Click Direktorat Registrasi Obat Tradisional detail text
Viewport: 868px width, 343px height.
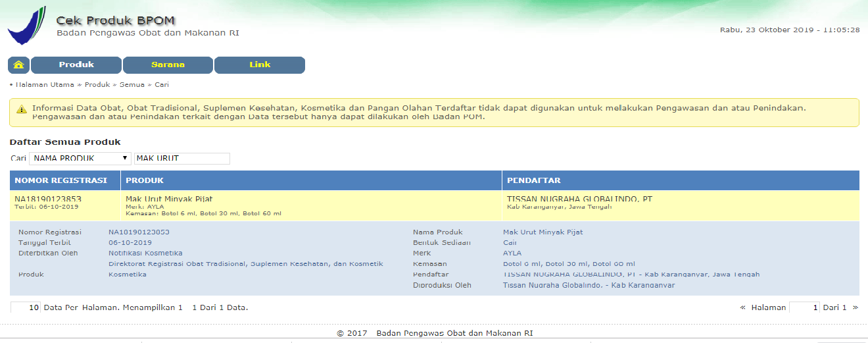pos(245,264)
